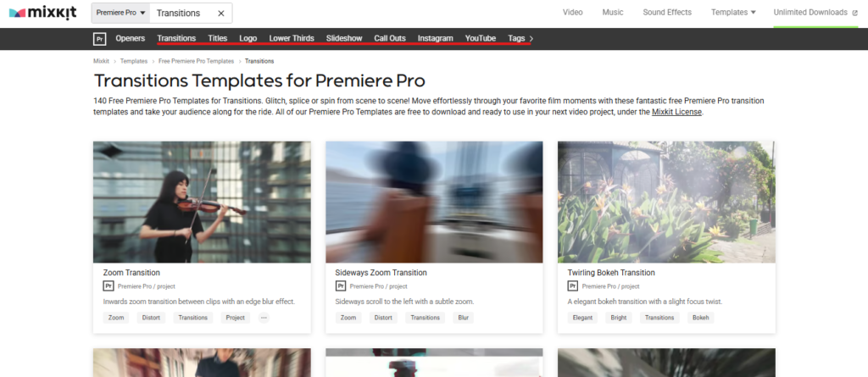Image resolution: width=868 pixels, height=377 pixels.
Task: Open Sound Effects in the top navigation
Action: [x=667, y=12]
